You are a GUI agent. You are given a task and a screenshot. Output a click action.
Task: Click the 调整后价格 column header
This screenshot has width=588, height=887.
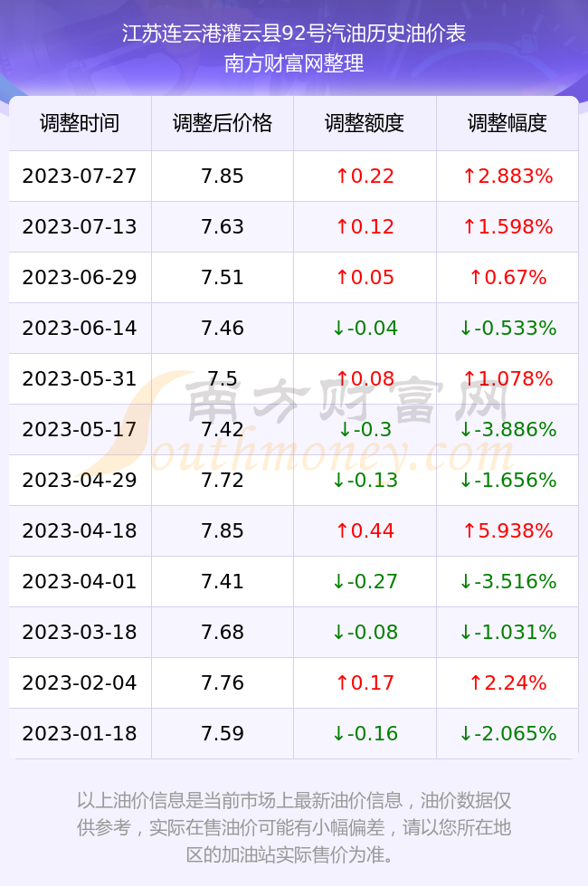(x=223, y=123)
